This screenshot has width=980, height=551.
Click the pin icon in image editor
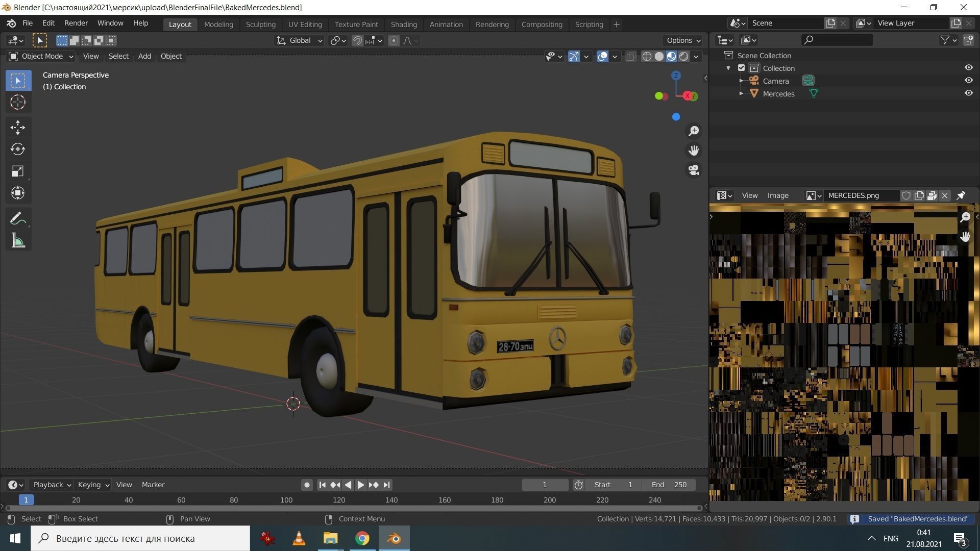click(961, 195)
